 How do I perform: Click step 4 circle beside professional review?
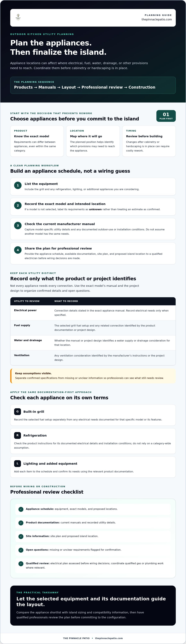[x=18, y=250]
